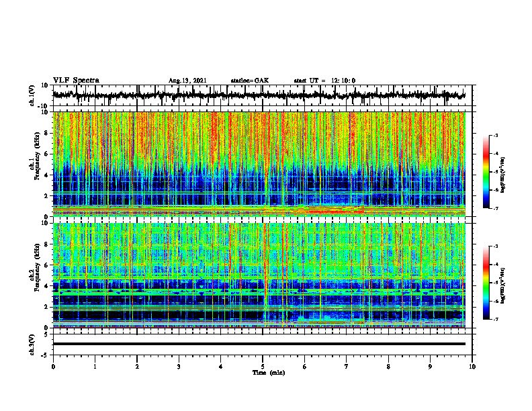Viewport: 532px width, 411px height.
Task: Select the ch.1 colorbar "log(PSD)" unit label
Action: [503, 175]
